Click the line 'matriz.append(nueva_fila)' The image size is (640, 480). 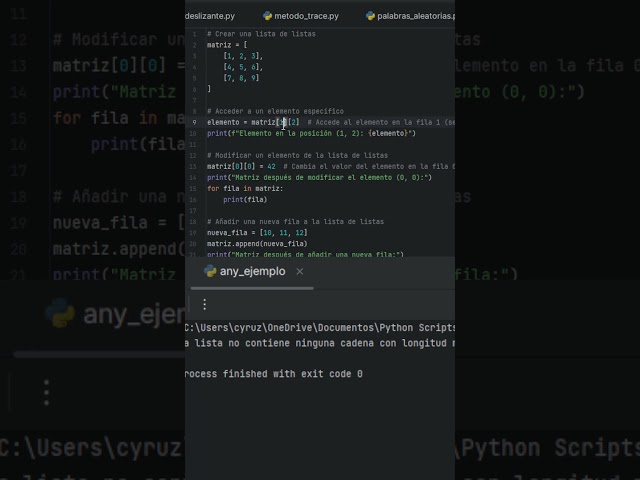tap(257, 243)
